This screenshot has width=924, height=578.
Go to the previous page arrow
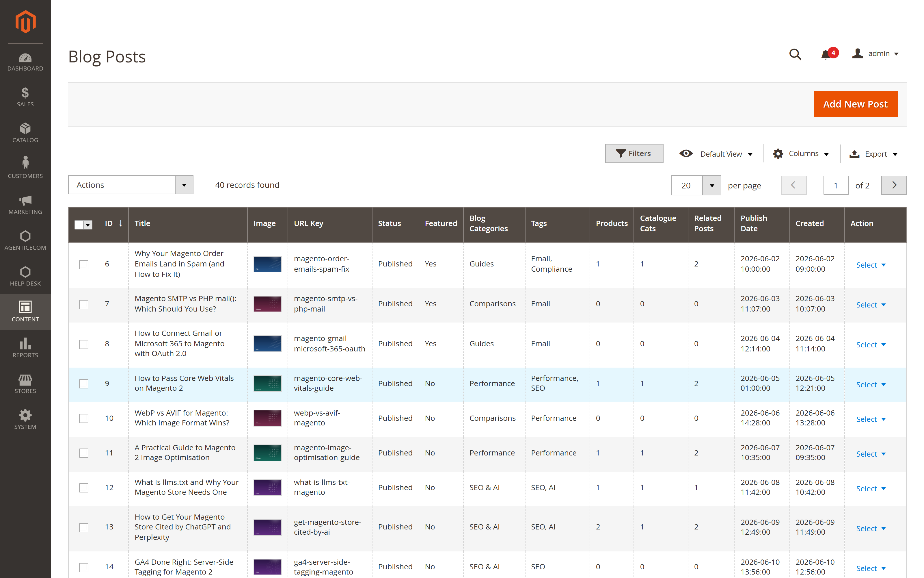click(793, 186)
